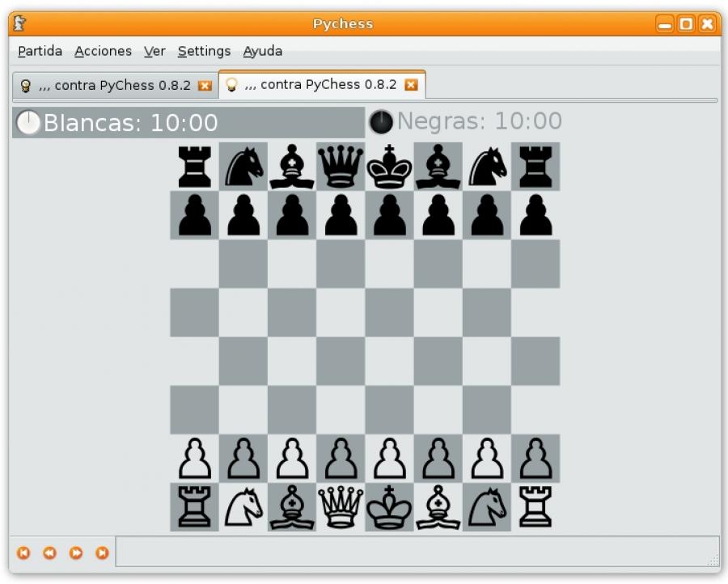Click the white clock icon beside Blancas
728x584 pixels.
[27, 121]
